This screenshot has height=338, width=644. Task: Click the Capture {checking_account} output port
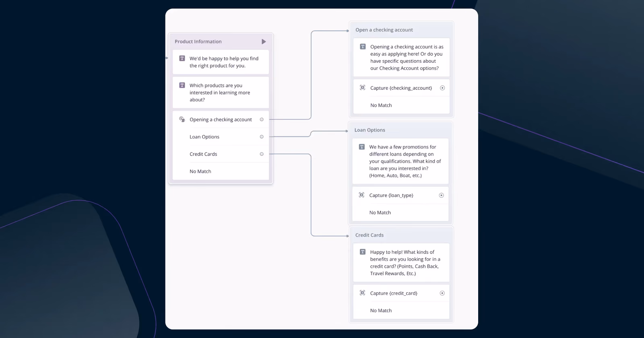point(442,88)
